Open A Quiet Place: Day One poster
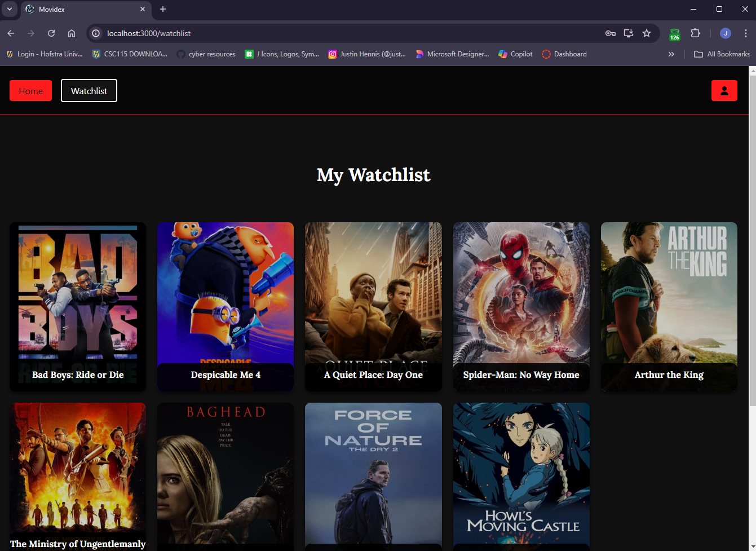Screen dimensions: 756x551 pyautogui.click(x=373, y=306)
